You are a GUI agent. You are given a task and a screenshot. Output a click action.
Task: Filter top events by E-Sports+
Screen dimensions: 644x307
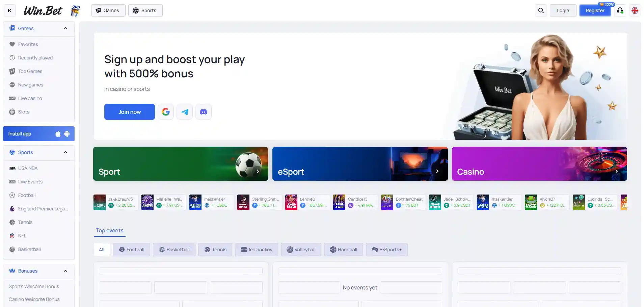click(x=387, y=250)
